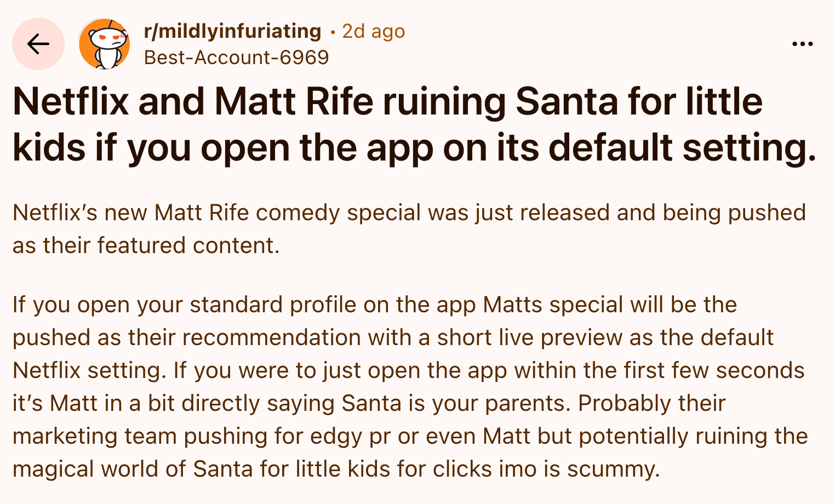Screen dimensions: 835x504
Task: Click "default setting." in the post title
Action: [x=682, y=147]
